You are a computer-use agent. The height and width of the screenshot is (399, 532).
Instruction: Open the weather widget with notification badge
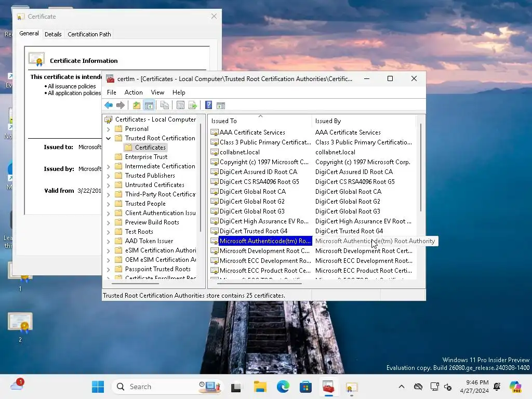pyautogui.click(x=17, y=385)
